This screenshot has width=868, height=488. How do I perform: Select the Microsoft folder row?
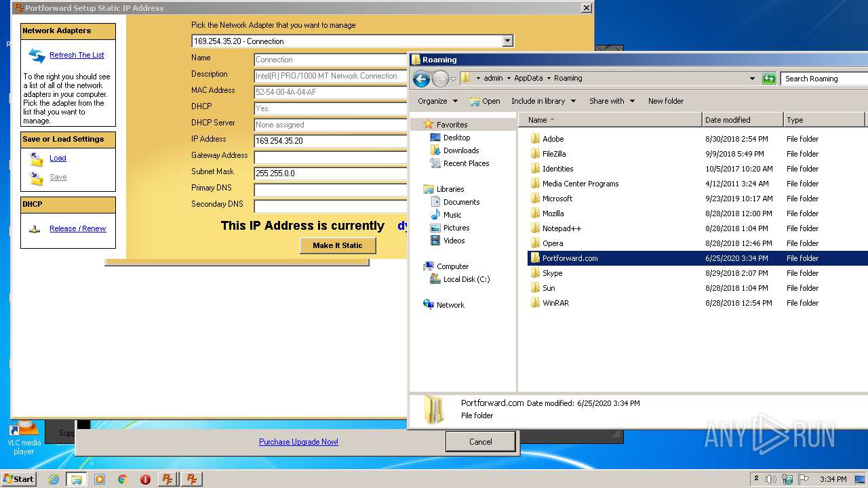pyautogui.click(x=697, y=199)
